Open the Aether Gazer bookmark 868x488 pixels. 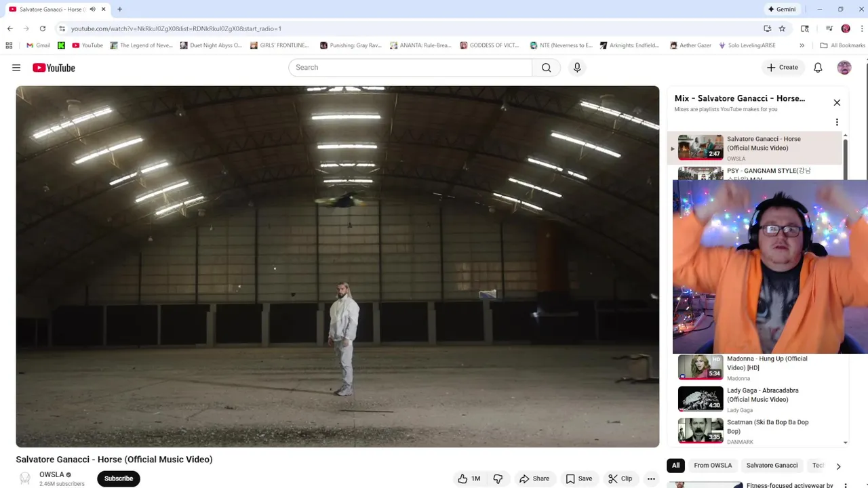pos(690,45)
